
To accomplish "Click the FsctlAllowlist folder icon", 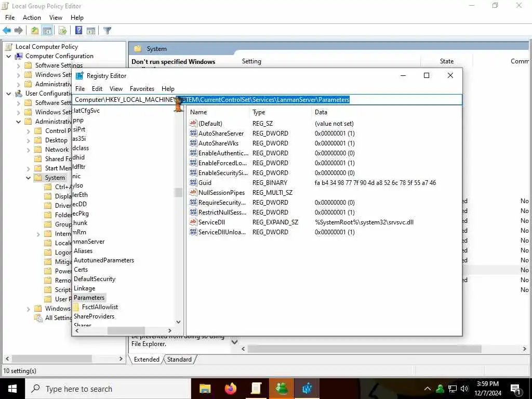I will click(77, 307).
